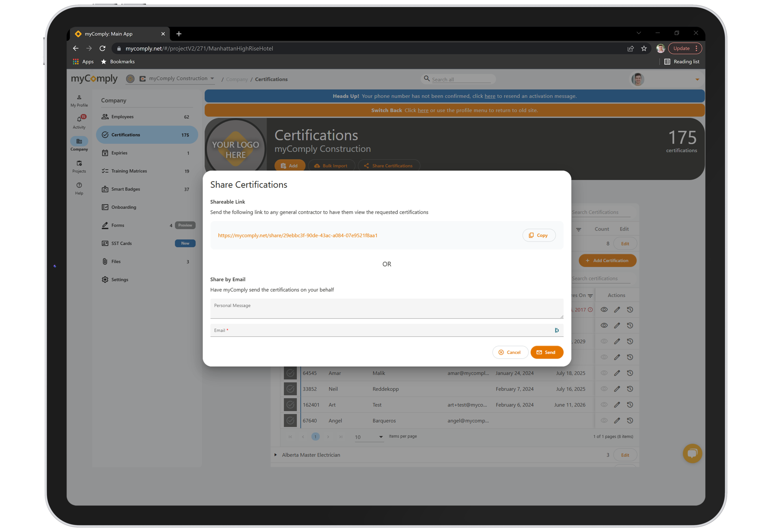View certification expiring 2017 with eye icon
Viewport: 774px width, 532px height.
click(x=604, y=310)
